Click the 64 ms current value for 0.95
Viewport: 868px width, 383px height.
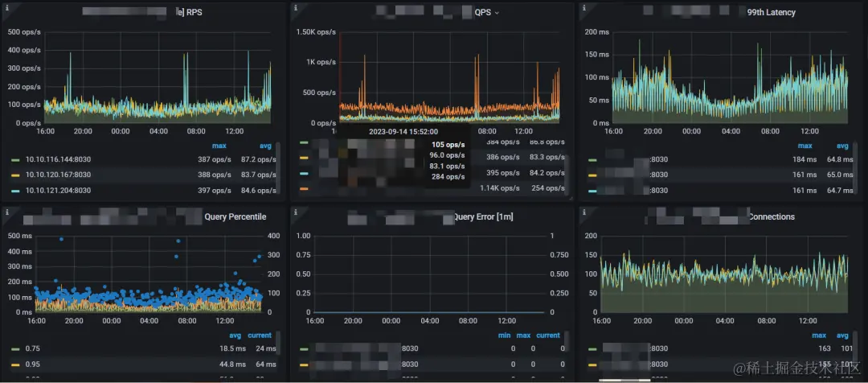pos(266,364)
